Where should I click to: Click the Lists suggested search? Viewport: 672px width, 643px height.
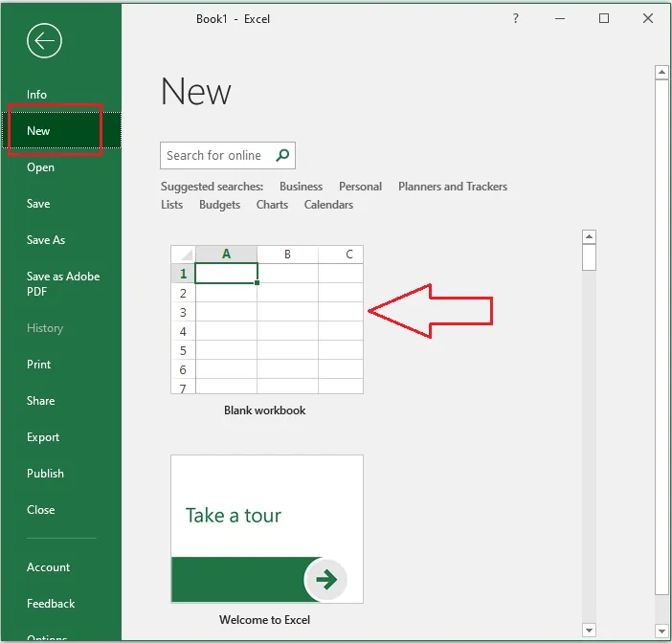click(172, 205)
